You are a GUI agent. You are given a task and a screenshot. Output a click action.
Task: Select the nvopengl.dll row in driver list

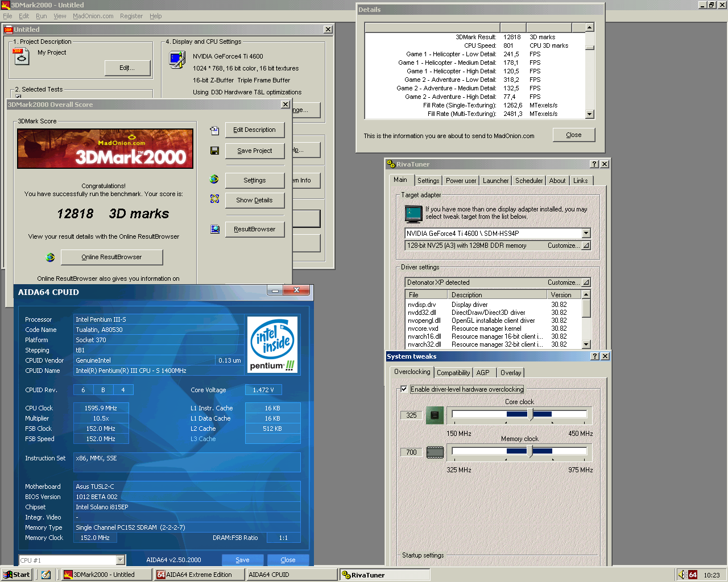[x=493, y=321]
